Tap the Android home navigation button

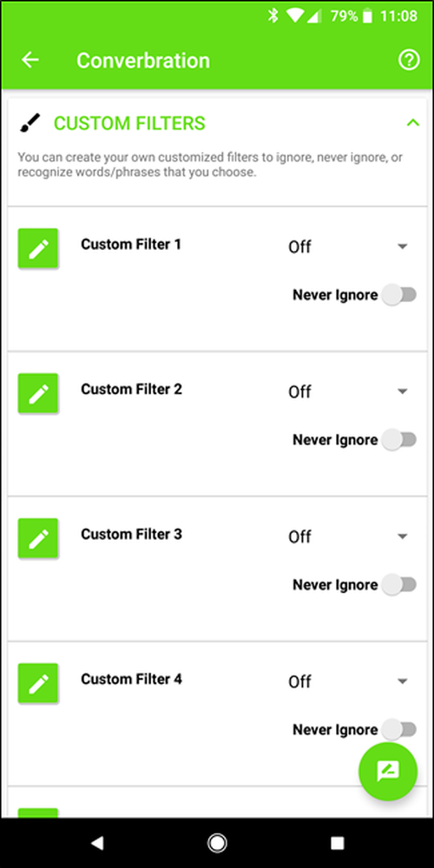coord(217,843)
